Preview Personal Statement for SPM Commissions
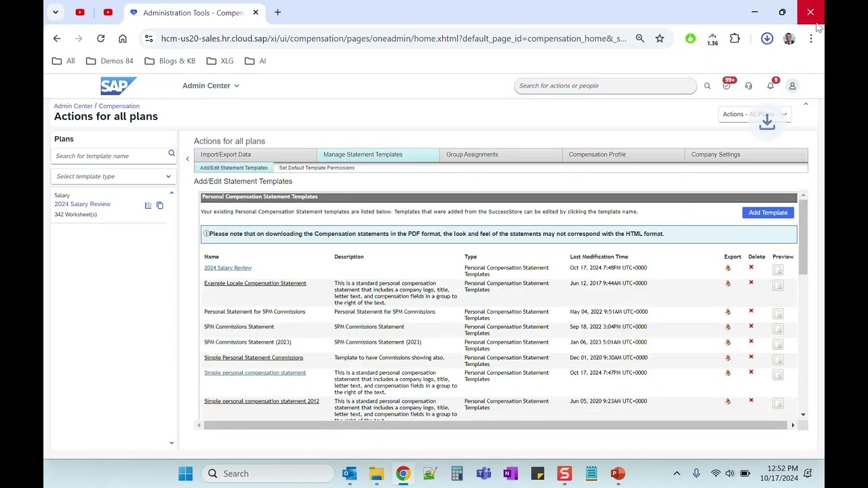Image resolution: width=868 pixels, height=488 pixels. pyautogui.click(x=778, y=314)
